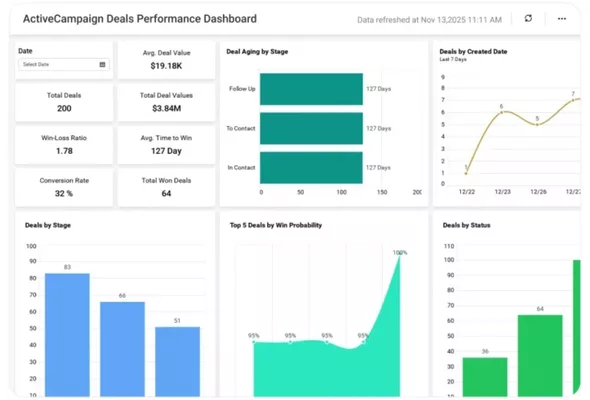Click the Conversion Rate 32 % card
This screenshot has width=590, height=400.
64,187
